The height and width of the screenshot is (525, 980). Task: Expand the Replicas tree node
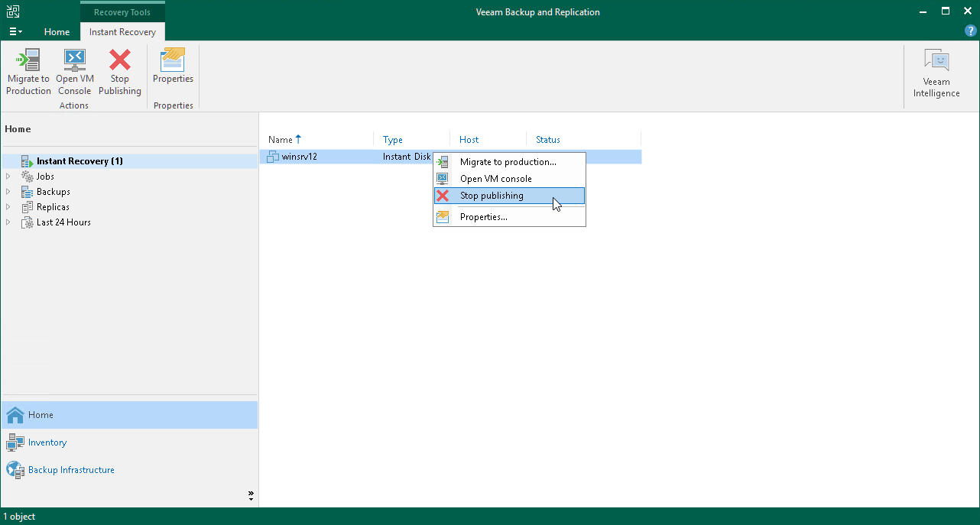coord(8,206)
